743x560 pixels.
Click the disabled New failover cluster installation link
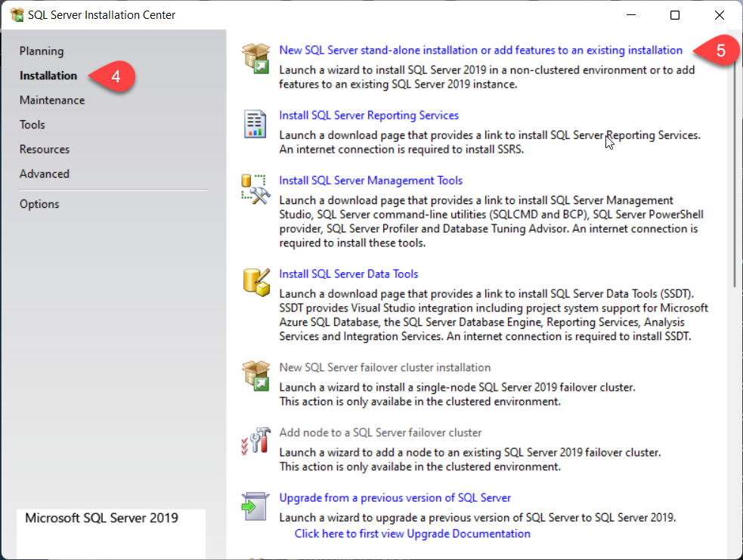385,367
